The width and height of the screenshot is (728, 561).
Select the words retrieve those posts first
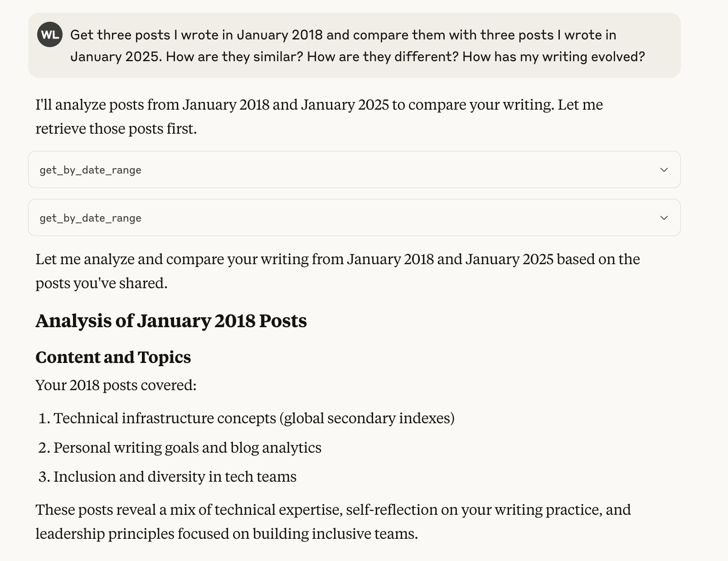pyautogui.click(x=116, y=129)
